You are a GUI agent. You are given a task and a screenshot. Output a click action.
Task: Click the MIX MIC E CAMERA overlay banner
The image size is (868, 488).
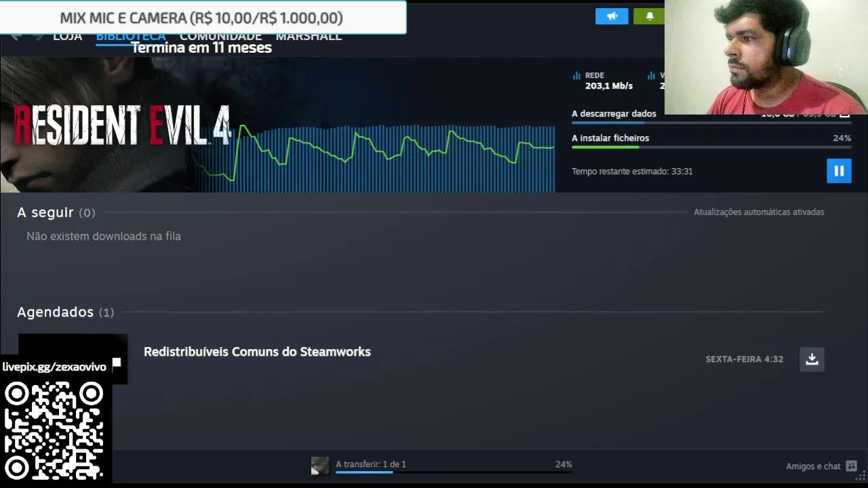point(202,18)
